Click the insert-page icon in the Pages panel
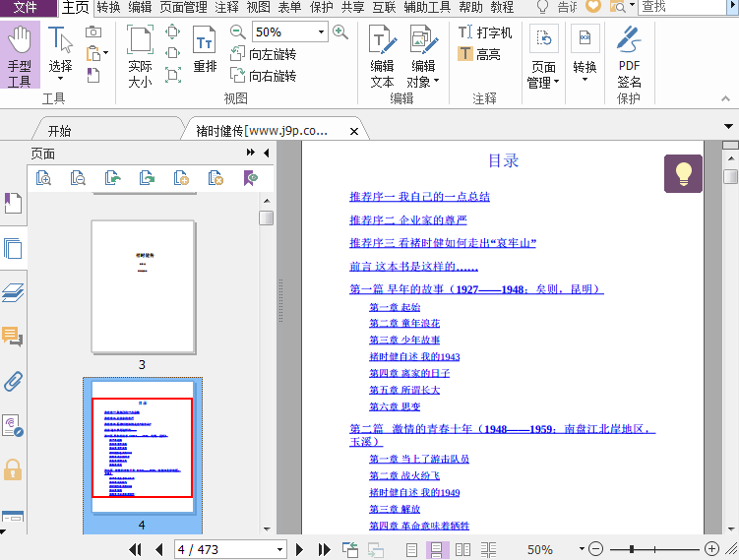Image resolution: width=739 pixels, height=560 pixels. [x=181, y=178]
